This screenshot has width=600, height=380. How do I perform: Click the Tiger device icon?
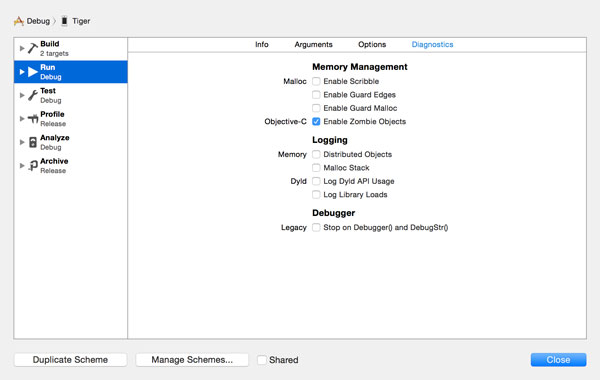64,21
